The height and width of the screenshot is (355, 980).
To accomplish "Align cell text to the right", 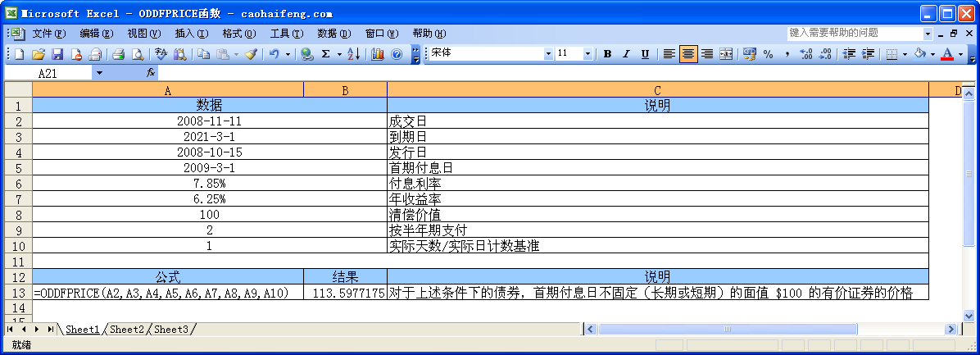I will (707, 54).
